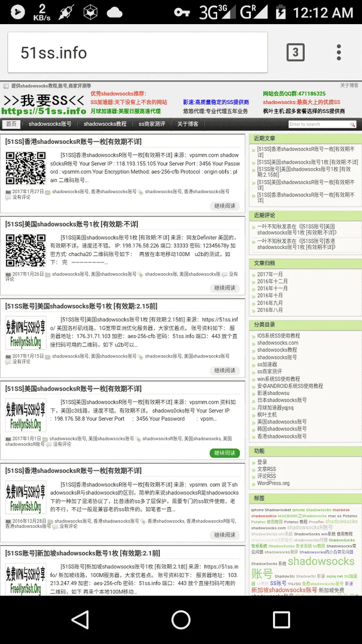Open the 首页 menu tab
The image size is (362, 644).
coord(11,124)
